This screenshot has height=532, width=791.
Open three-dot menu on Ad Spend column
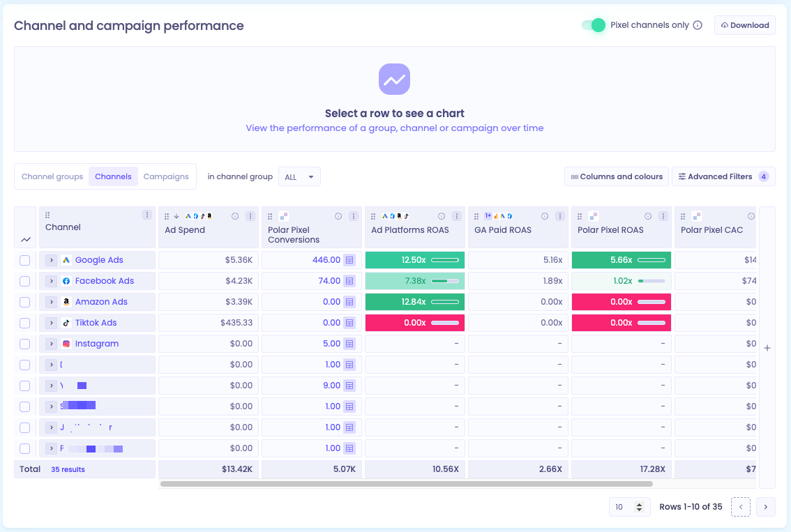click(x=250, y=216)
